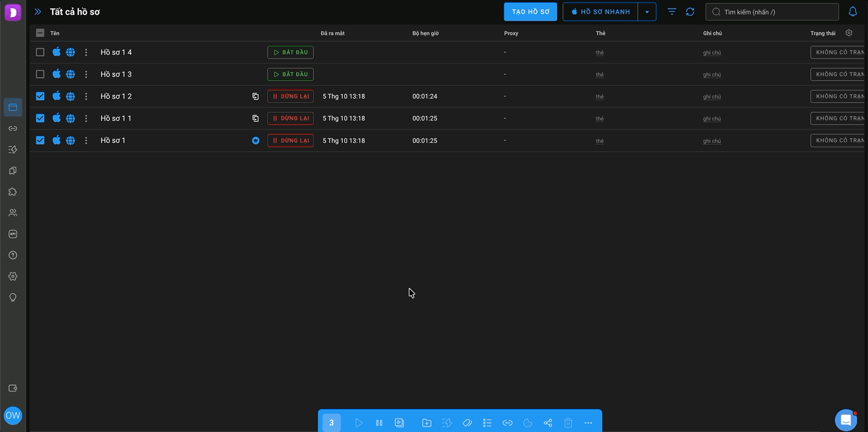This screenshot has width=868, height=432.
Task: Expand the HỒ SƠ NHANH dropdown arrow
Action: 647,12
